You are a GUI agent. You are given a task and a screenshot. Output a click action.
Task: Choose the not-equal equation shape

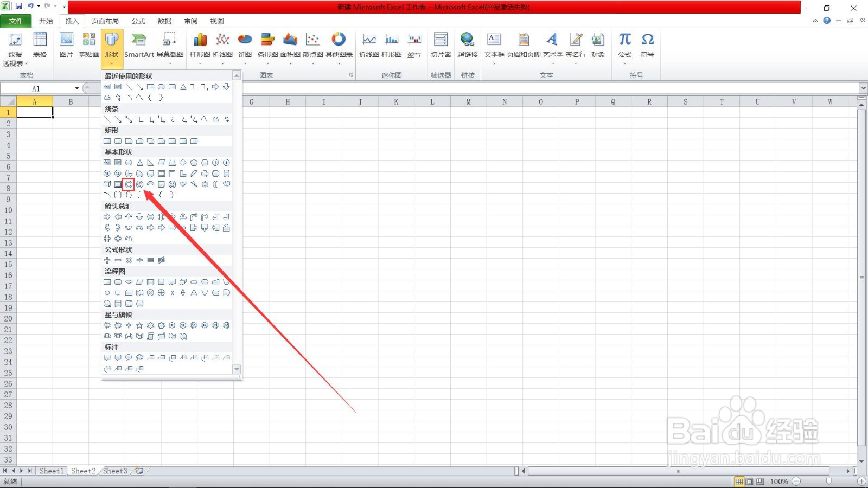click(x=161, y=260)
